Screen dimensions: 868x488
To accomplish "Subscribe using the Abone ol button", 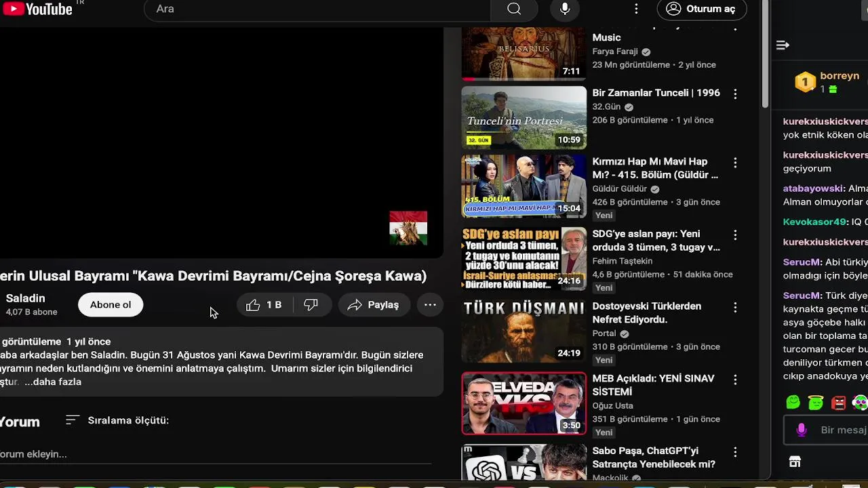I will click(111, 305).
